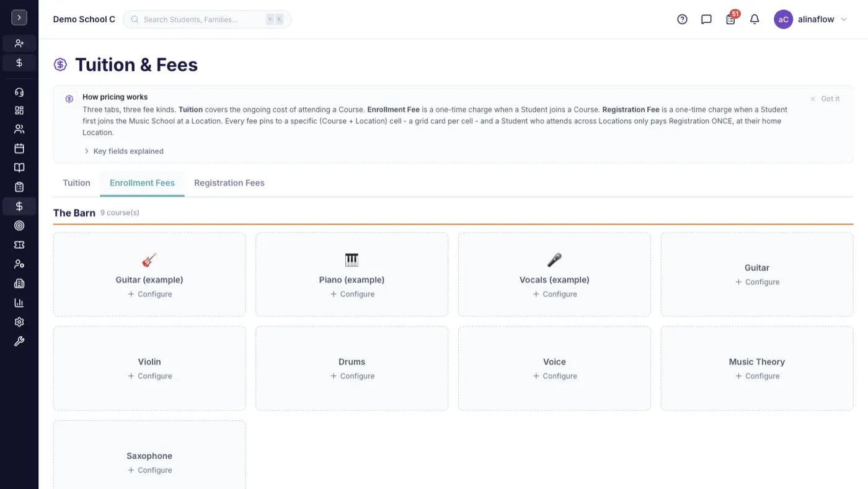Viewport: 868px width, 489px height.
Task: Open the notifications bell icon
Action: [755, 19]
